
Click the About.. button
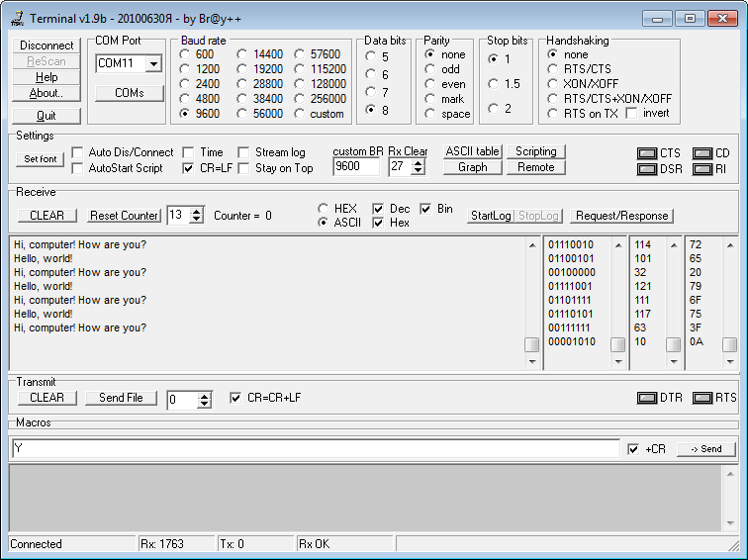(47, 93)
